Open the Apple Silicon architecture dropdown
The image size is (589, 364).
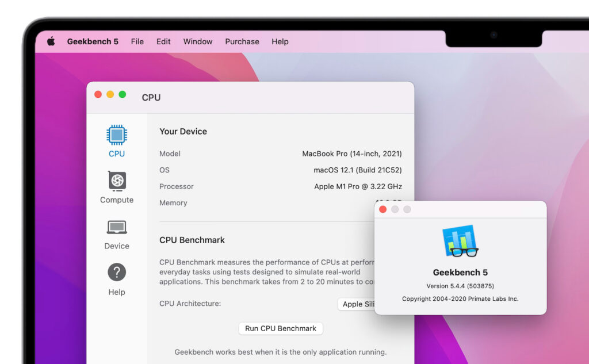[x=359, y=304]
